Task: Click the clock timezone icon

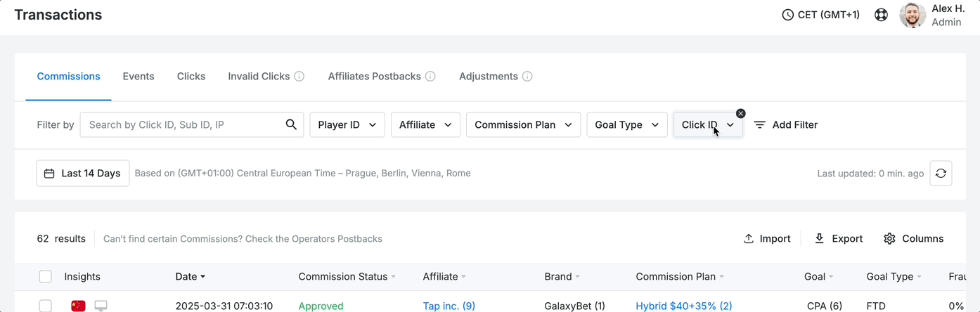Action: point(787,15)
